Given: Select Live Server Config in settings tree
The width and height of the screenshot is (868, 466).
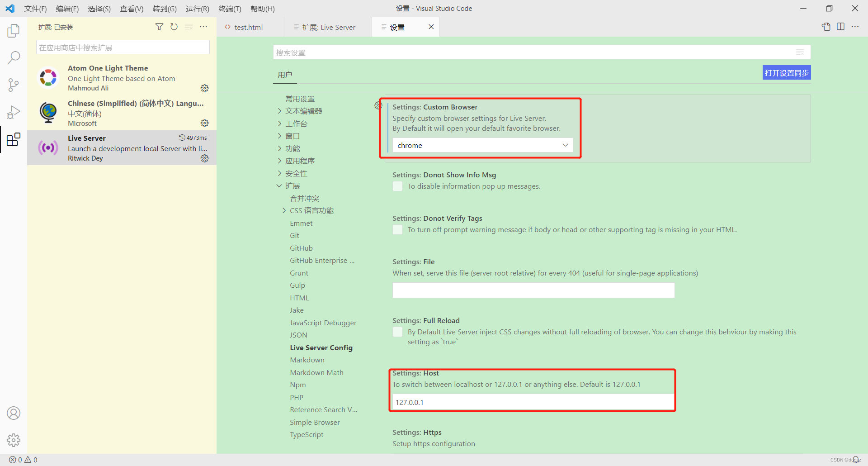Looking at the screenshot, I should point(321,347).
